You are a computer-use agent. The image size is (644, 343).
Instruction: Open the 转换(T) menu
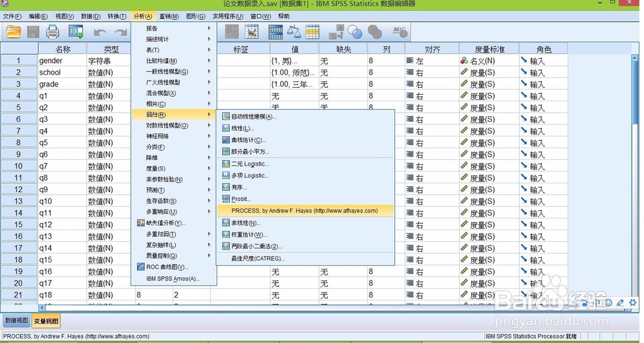[117, 17]
